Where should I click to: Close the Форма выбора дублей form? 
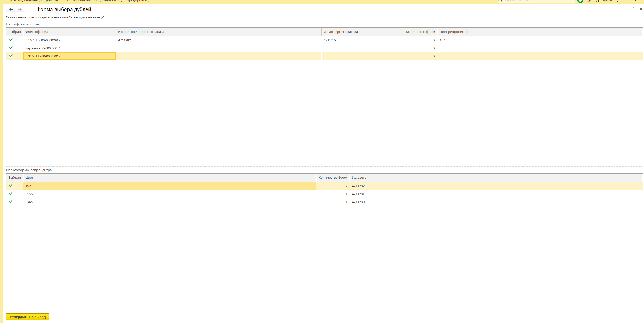click(641, 9)
